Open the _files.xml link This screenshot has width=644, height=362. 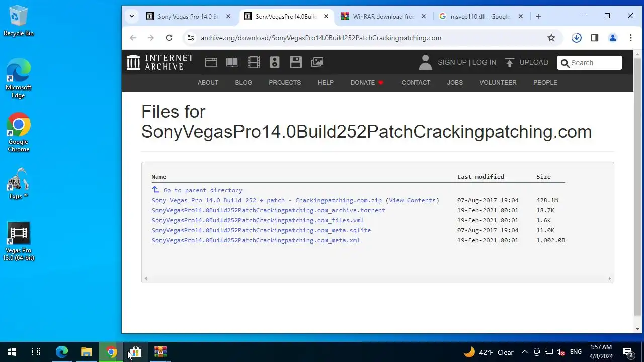[258, 220]
